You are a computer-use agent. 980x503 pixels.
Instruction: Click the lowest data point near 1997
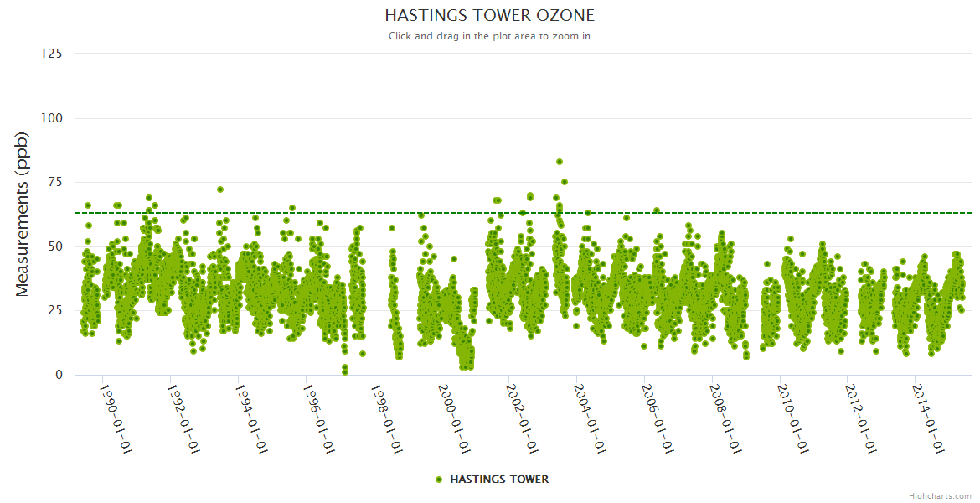345,371
